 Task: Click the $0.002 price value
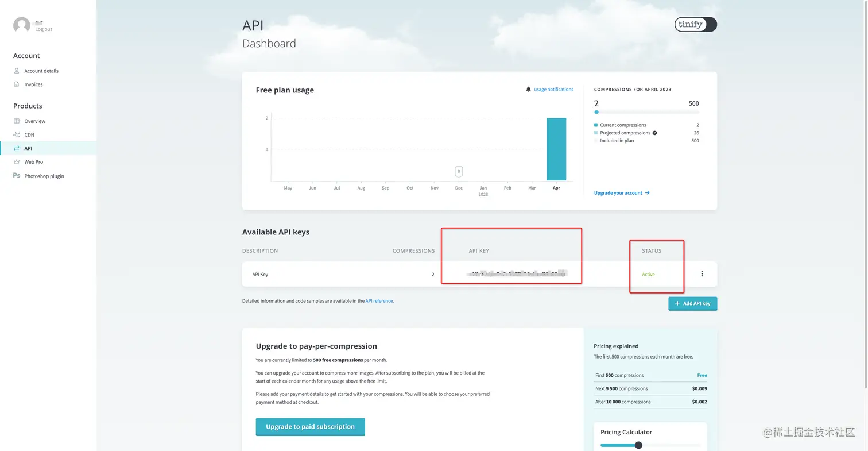[x=700, y=402]
